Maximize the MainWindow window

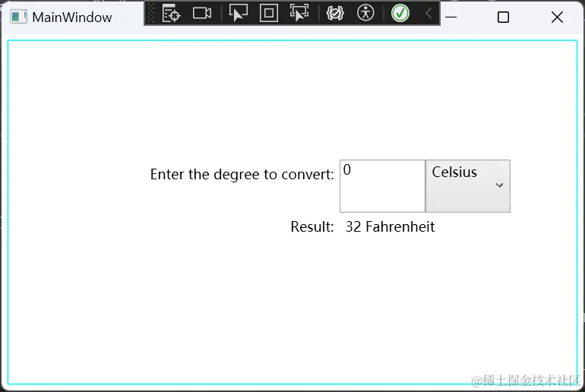coord(503,17)
